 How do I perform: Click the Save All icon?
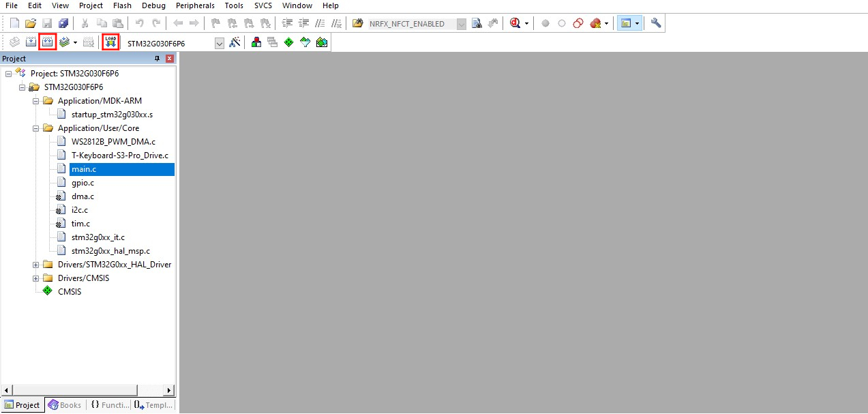click(63, 23)
